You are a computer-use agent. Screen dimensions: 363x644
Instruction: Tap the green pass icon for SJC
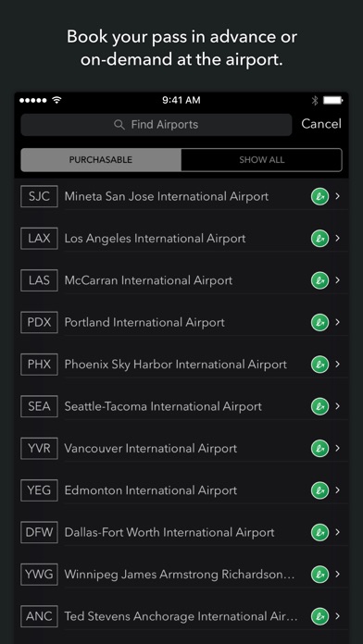[x=319, y=196]
